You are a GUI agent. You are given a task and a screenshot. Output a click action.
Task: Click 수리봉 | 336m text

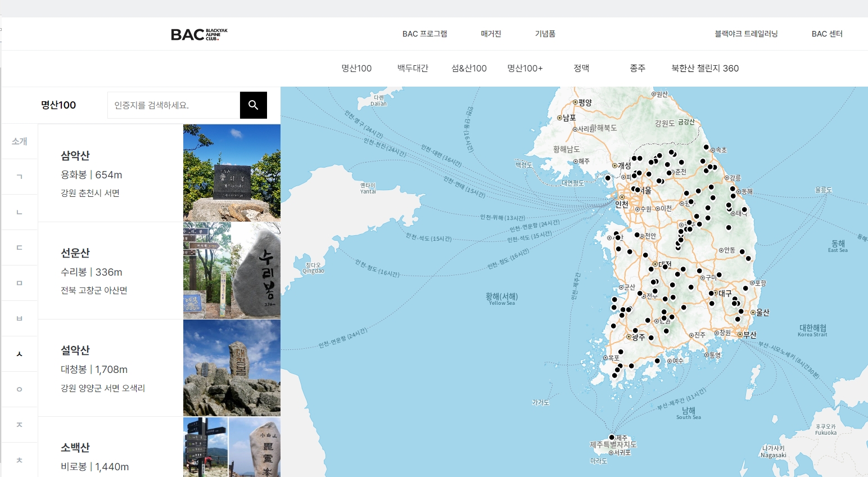(x=92, y=272)
